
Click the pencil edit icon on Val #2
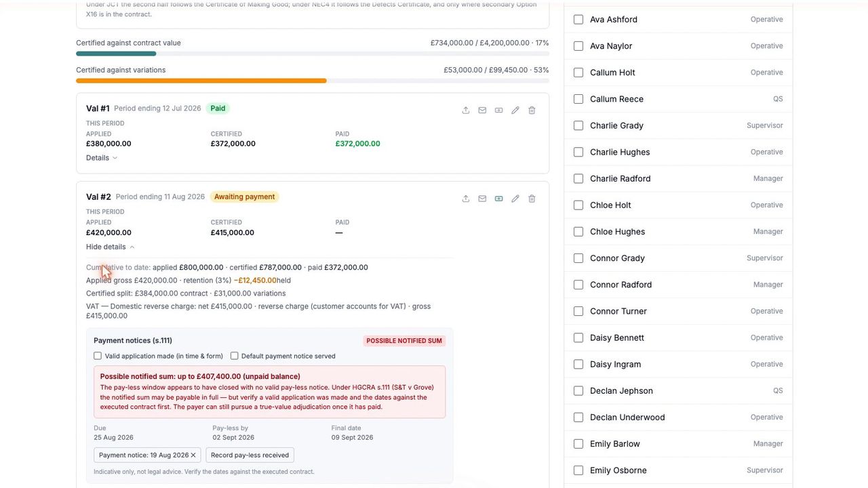click(515, 199)
